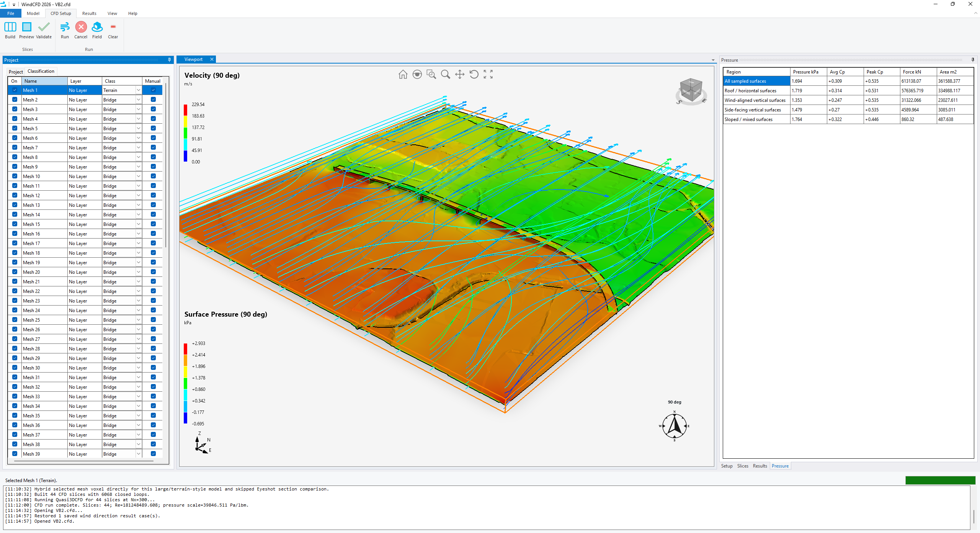Pin the Project panel
This screenshot has height=533, width=980.
point(169,60)
